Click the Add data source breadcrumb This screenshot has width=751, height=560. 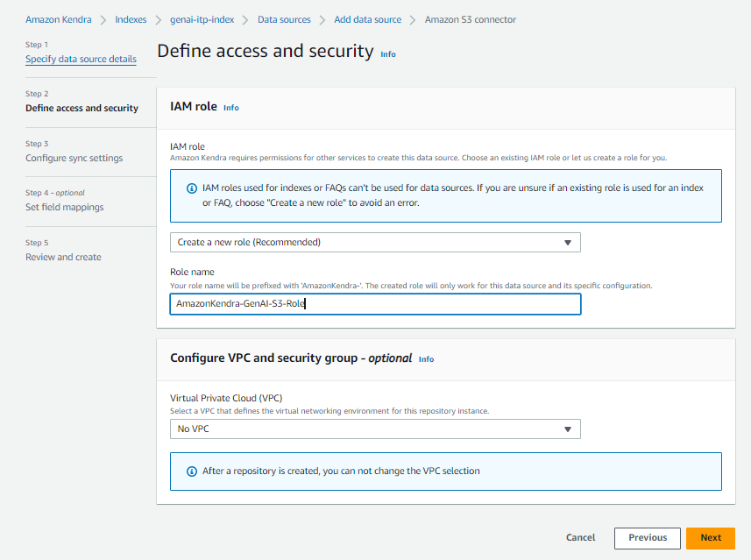369,19
